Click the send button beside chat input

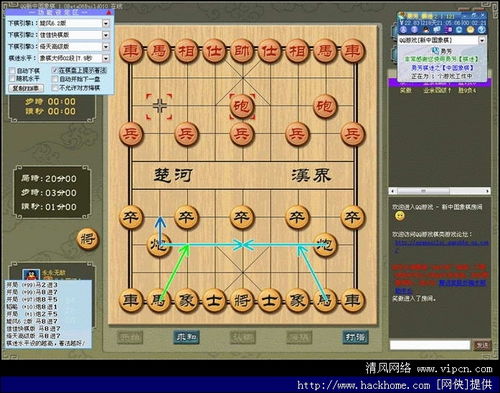click(x=482, y=345)
